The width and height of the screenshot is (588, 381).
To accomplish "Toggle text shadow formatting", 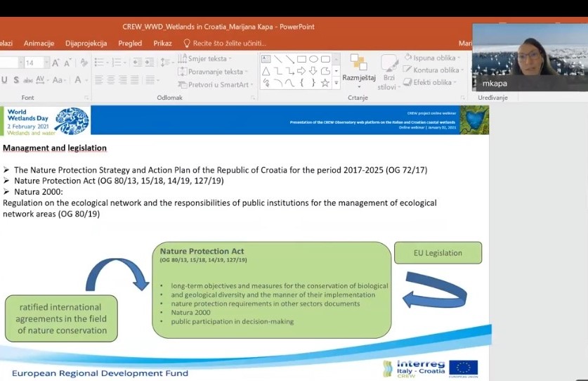I will [x=16, y=80].
